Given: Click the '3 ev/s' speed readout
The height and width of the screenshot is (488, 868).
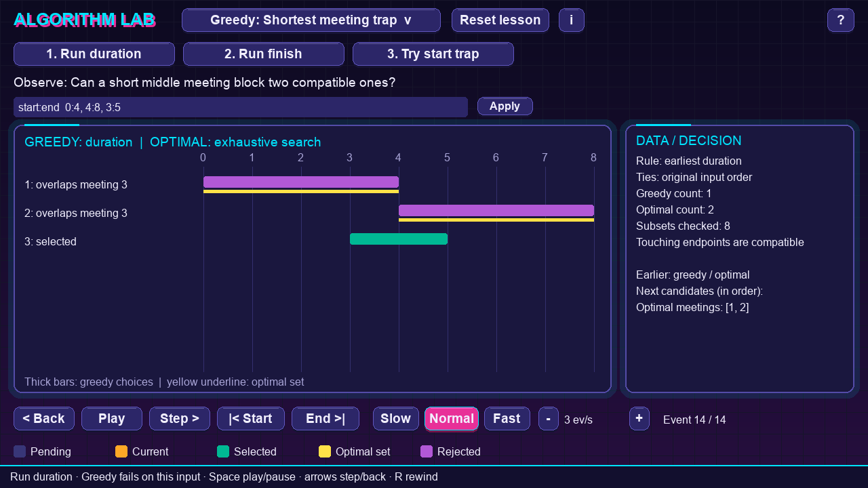Looking at the screenshot, I should (x=578, y=420).
